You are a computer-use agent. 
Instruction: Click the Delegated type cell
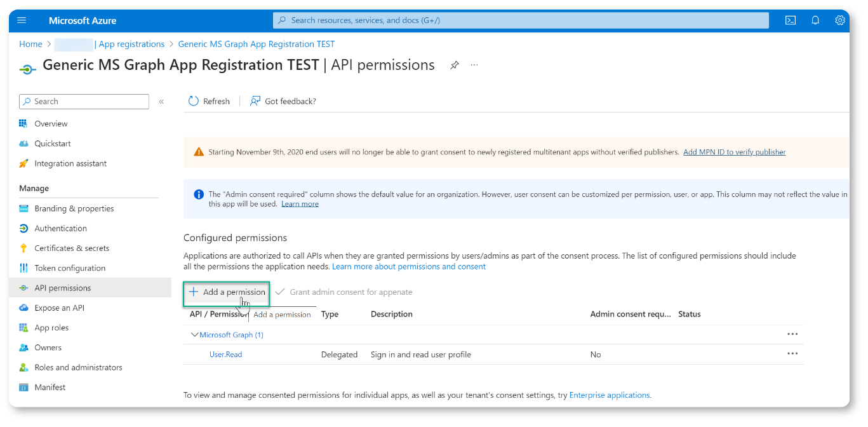[340, 355]
